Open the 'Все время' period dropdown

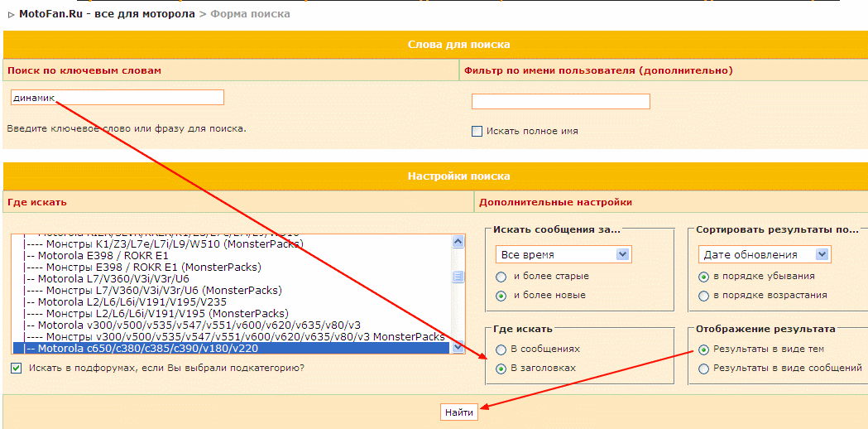pos(563,255)
